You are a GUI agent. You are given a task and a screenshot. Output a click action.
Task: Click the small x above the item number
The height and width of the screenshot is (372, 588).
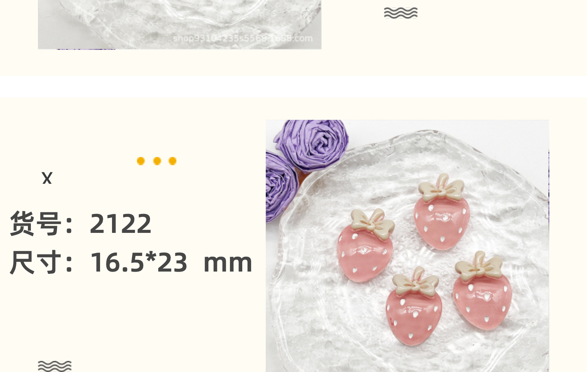(x=47, y=178)
